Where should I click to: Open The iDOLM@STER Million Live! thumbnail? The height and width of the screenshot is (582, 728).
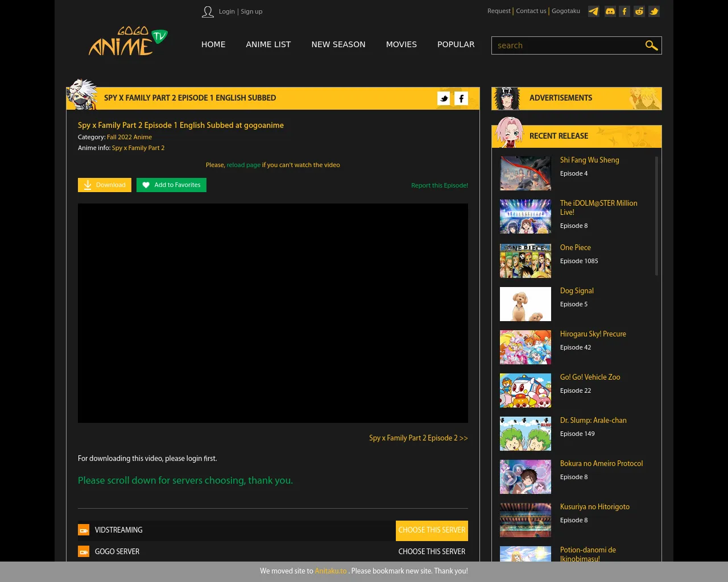click(x=526, y=217)
